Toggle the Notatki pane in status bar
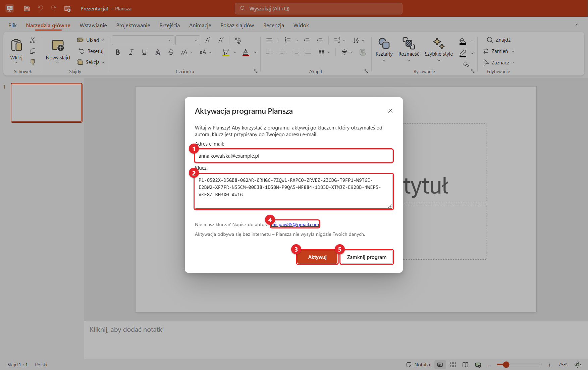Screen dimensions: 588x370 click(418, 365)
